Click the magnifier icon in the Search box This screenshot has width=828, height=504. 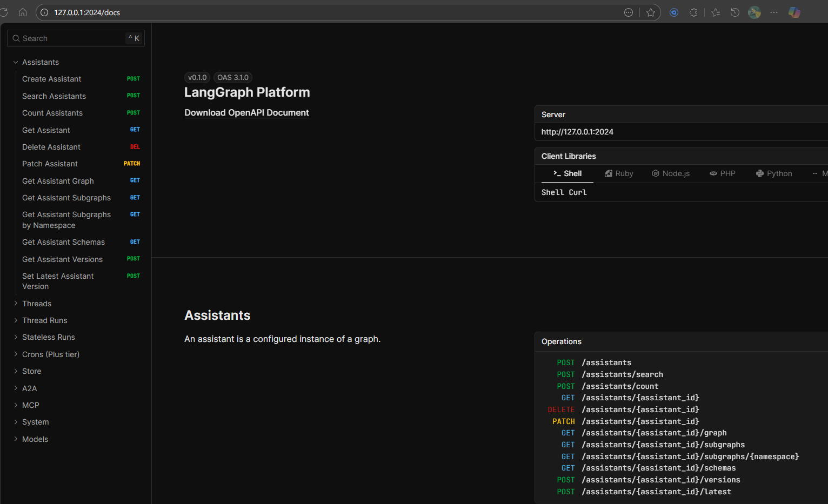(16, 38)
